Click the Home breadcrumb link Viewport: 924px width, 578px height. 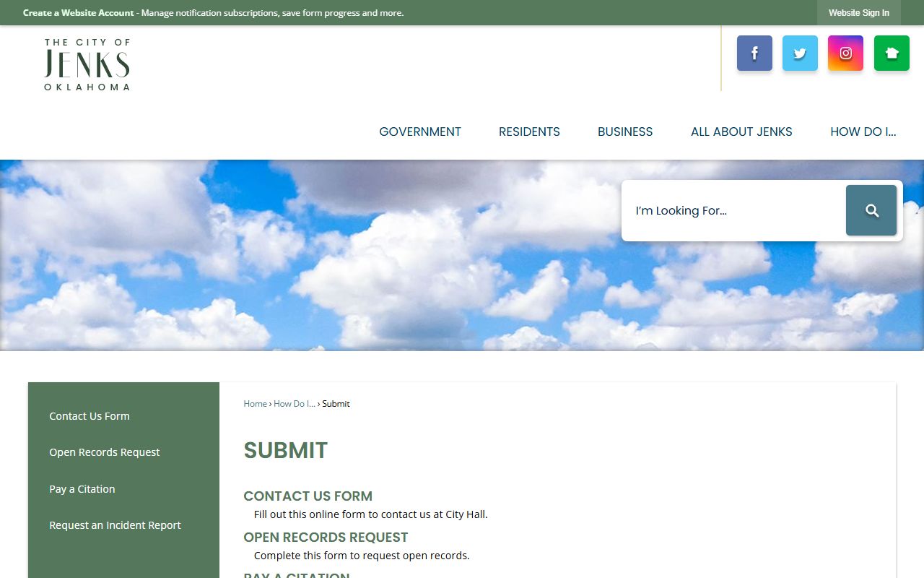(x=256, y=404)
